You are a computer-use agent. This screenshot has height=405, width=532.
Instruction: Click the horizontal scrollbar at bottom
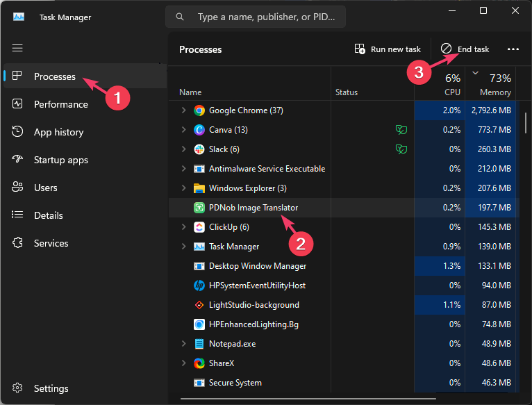pyautogui.click(x=308, y=399)
